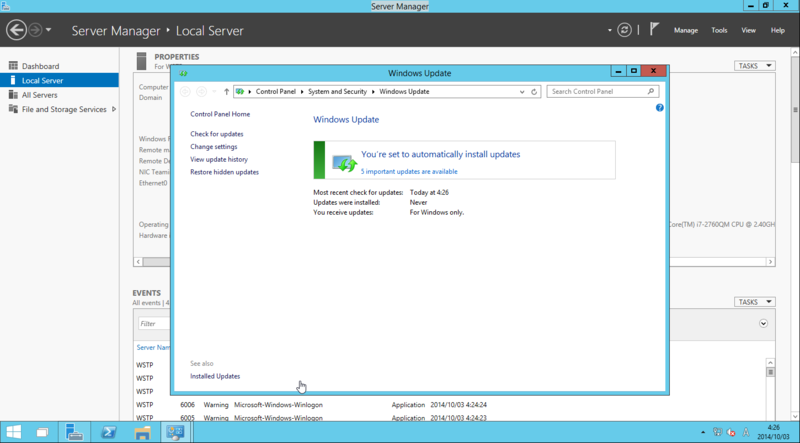Click Windows Update shield status icon
This screenshot has width=800, height=443.
click(344, 163)
